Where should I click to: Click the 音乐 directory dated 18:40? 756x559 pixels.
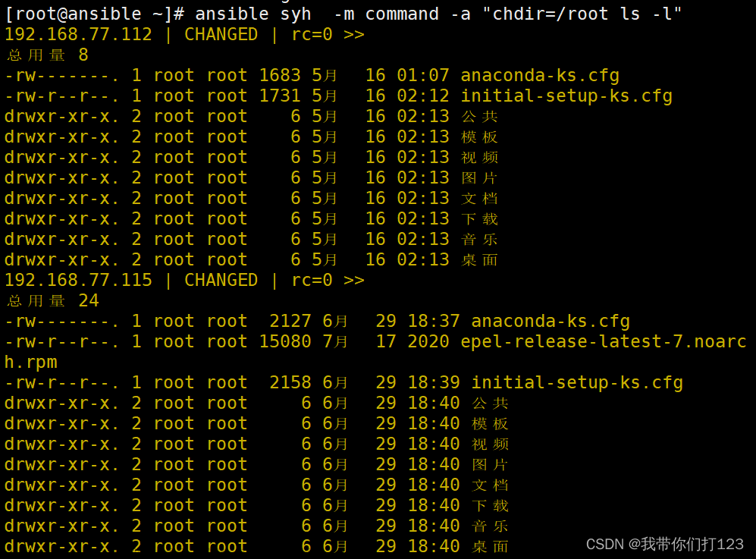click(490, 526)
